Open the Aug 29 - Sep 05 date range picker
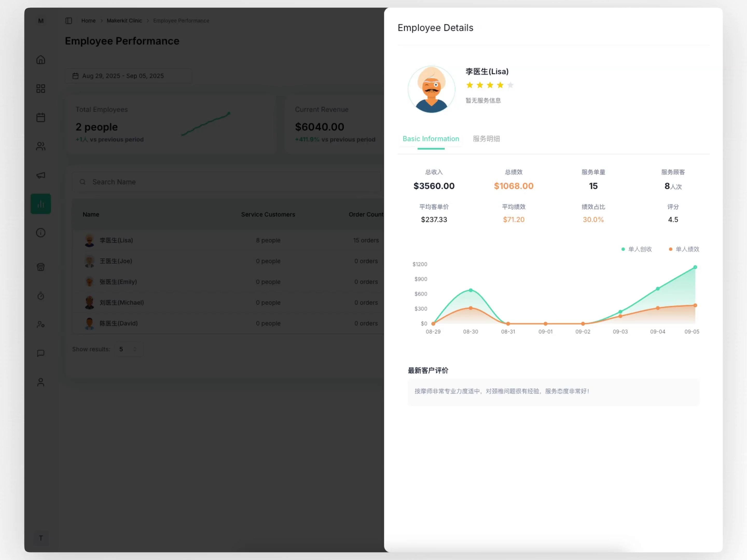 tap(128, 76)
